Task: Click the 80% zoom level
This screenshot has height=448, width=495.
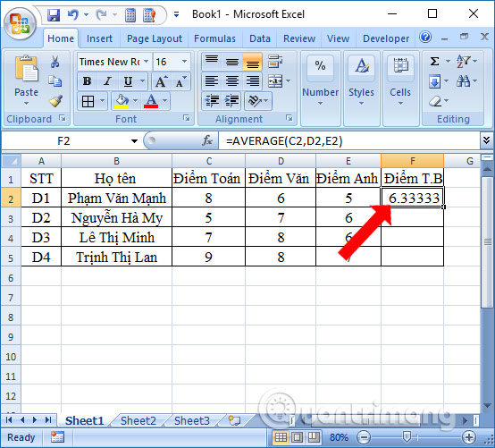Action: (x=339, y=437)
